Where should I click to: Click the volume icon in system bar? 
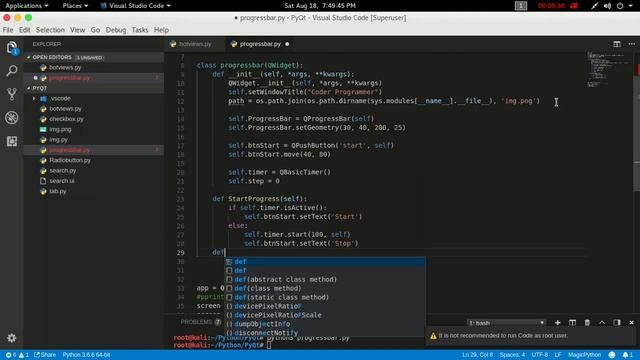coord(607,6)
